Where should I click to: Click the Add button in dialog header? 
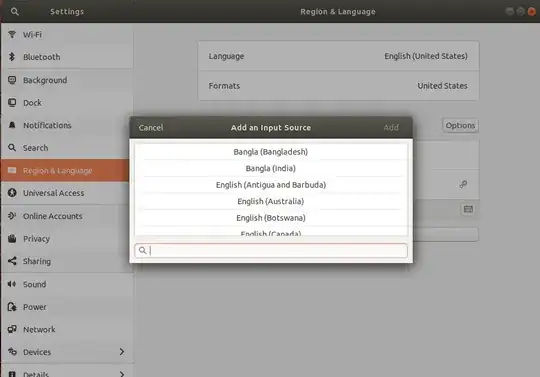pos(391,128)
